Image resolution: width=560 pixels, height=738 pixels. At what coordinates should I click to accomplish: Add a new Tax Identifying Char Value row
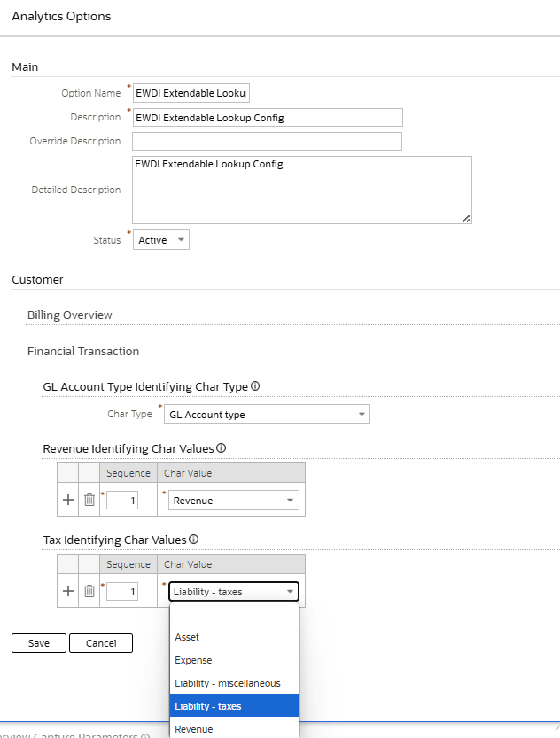(x=67, y=590)
